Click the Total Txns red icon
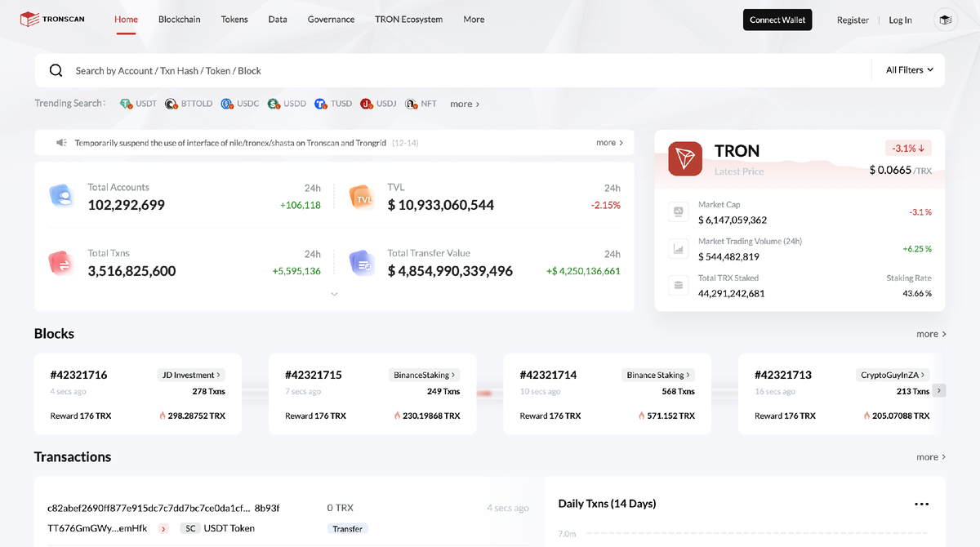This screenshot has height=547, width=980. pyautogui.click(x=62, y=262)
